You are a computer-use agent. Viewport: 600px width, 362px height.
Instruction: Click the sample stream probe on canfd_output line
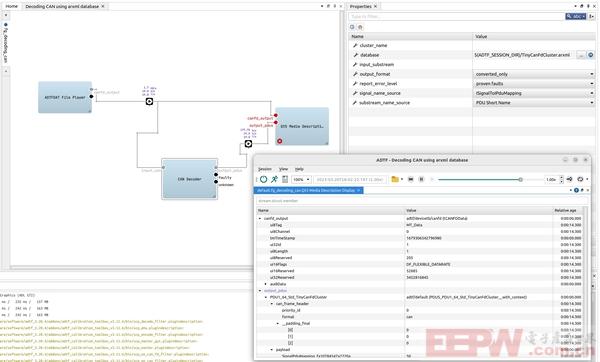point(149,101)
